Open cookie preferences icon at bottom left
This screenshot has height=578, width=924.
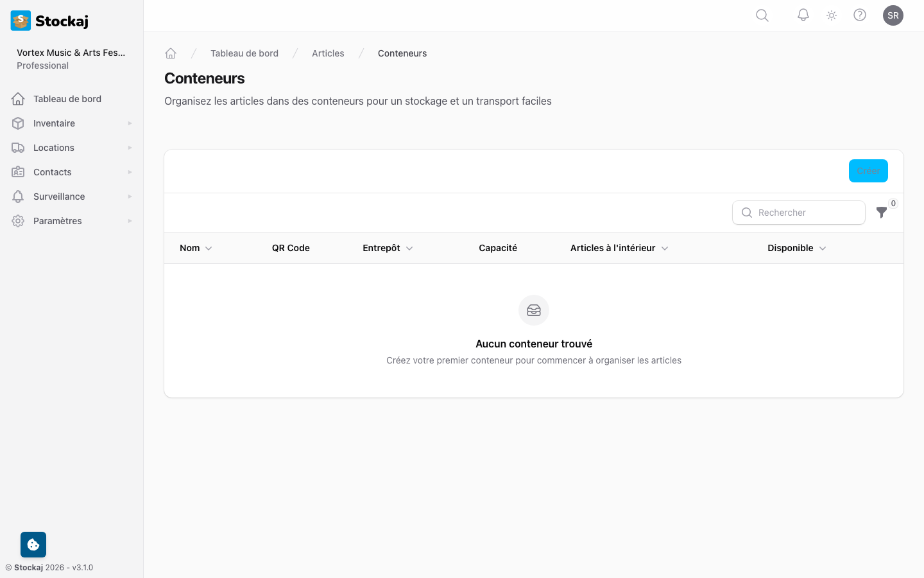click(x=33, y=544)
